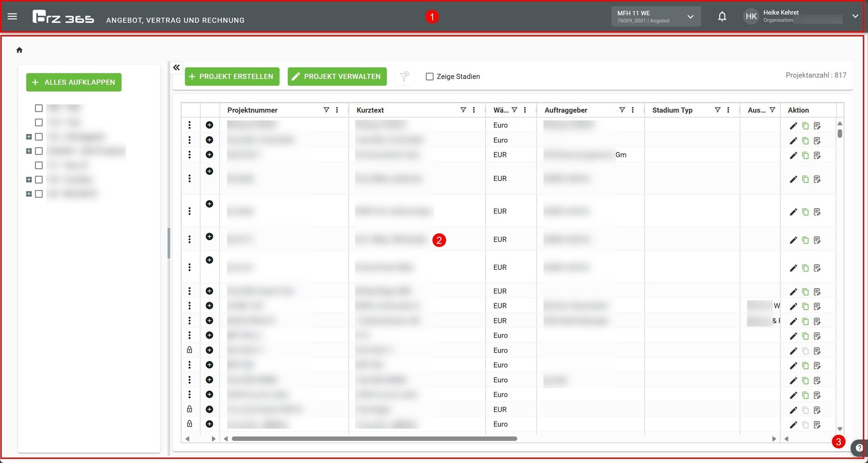Screen dimensions: 868x463
Task: Open the Kurztext column options menu
Action: point(474,110)
